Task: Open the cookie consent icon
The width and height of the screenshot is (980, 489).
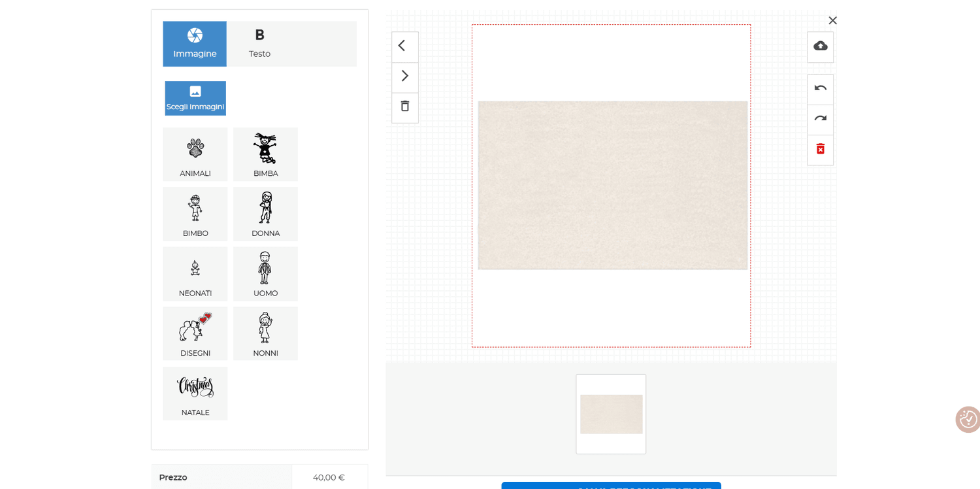Action: pos(968,419)
